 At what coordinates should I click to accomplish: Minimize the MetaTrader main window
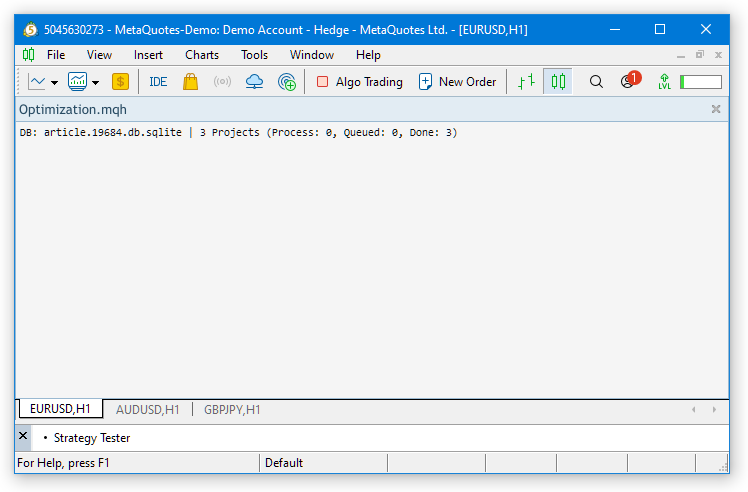tap(615, 30)
